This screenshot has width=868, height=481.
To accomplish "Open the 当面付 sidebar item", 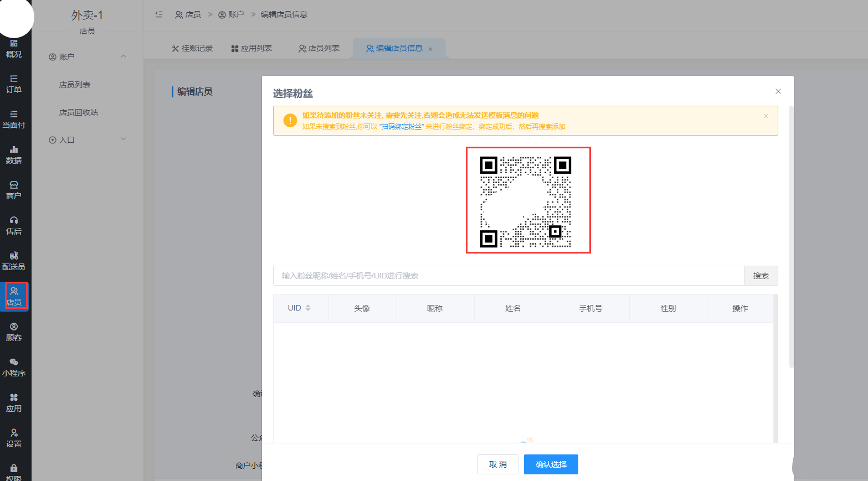I will point(14,120).
